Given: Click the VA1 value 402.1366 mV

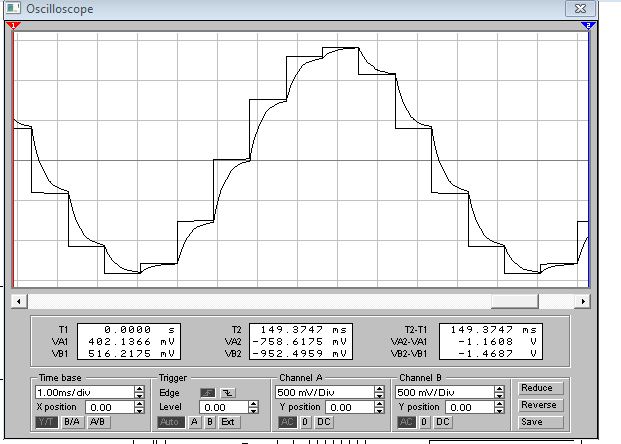Looking at the screenshot, I should click(131, 341).
